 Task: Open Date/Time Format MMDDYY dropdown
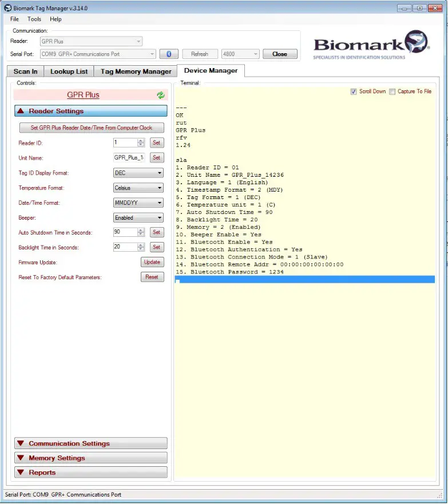(x=138, y=203)
